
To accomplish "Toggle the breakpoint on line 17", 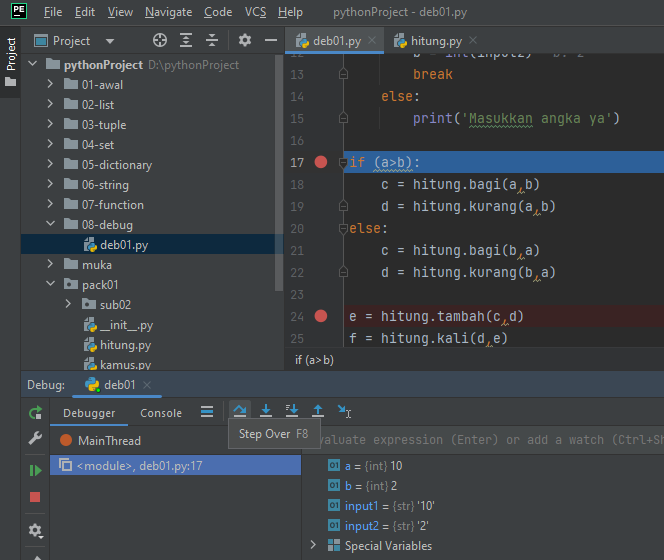I will [x=321, y=162].
